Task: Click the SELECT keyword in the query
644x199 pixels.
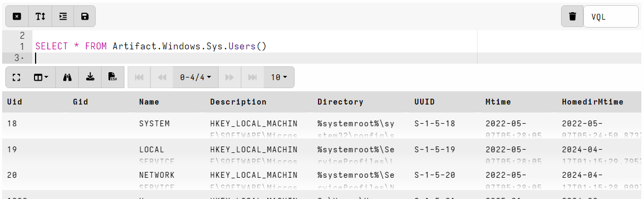Action: (52, 46)
